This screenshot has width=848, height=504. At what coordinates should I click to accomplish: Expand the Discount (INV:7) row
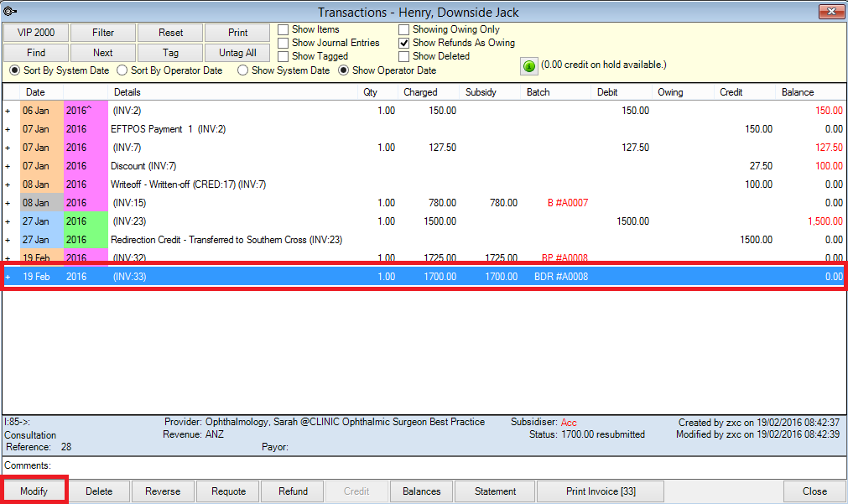pyautogui.click(x=8, y=166)
